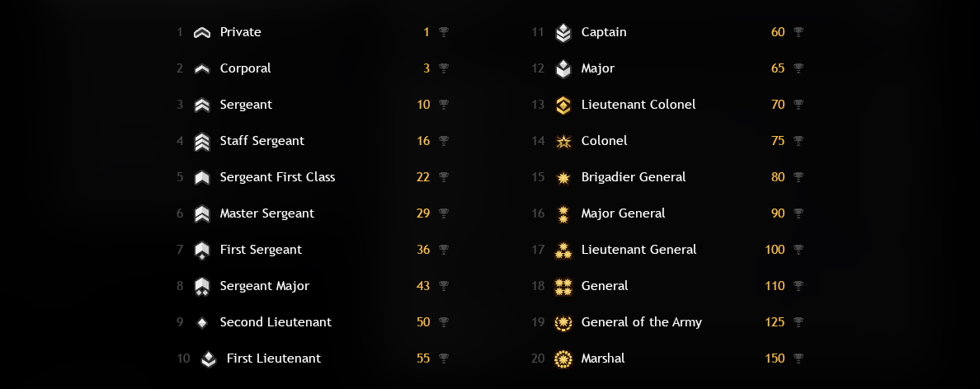The width and height of the screenshot is (980, 389).
Task: Select the Master Sergeant rank name
Action: pyautogui.click(x=267, y=213)
